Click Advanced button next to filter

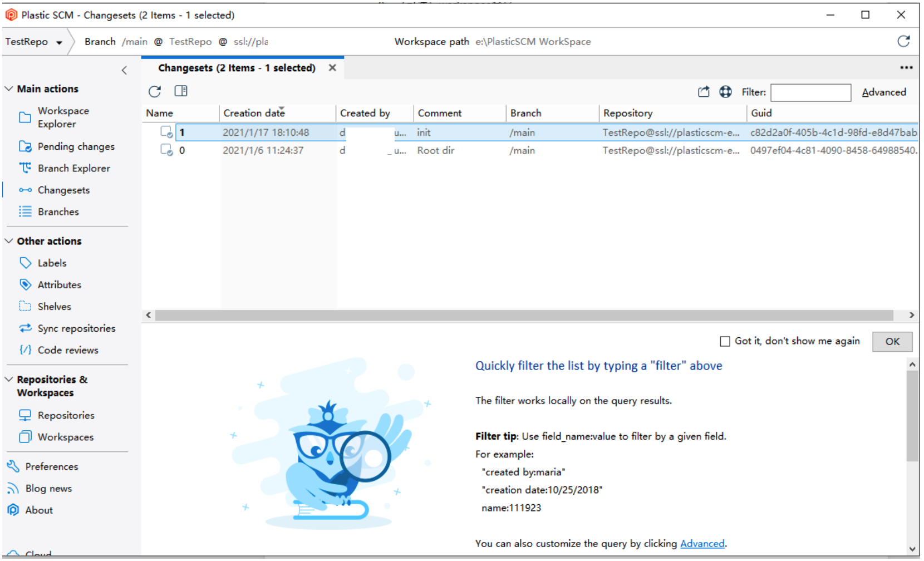coord(884,92)
